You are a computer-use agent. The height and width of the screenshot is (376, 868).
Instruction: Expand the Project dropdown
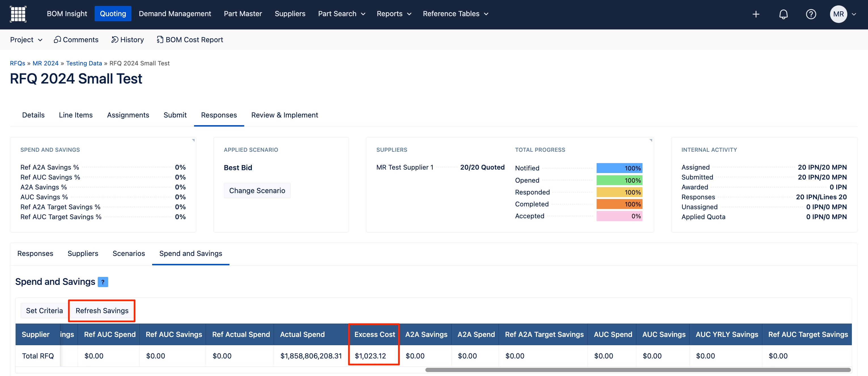(26, 40)
